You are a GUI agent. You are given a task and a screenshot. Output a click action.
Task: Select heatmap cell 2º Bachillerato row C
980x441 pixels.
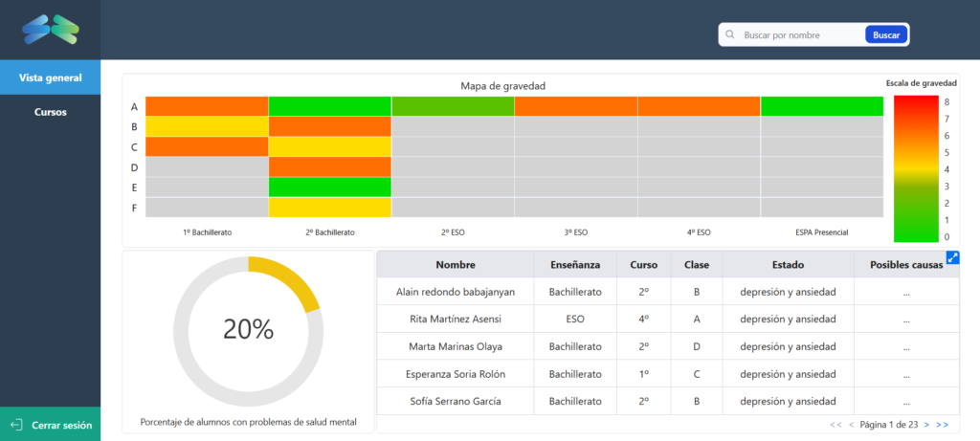click(x=330, y=146)
